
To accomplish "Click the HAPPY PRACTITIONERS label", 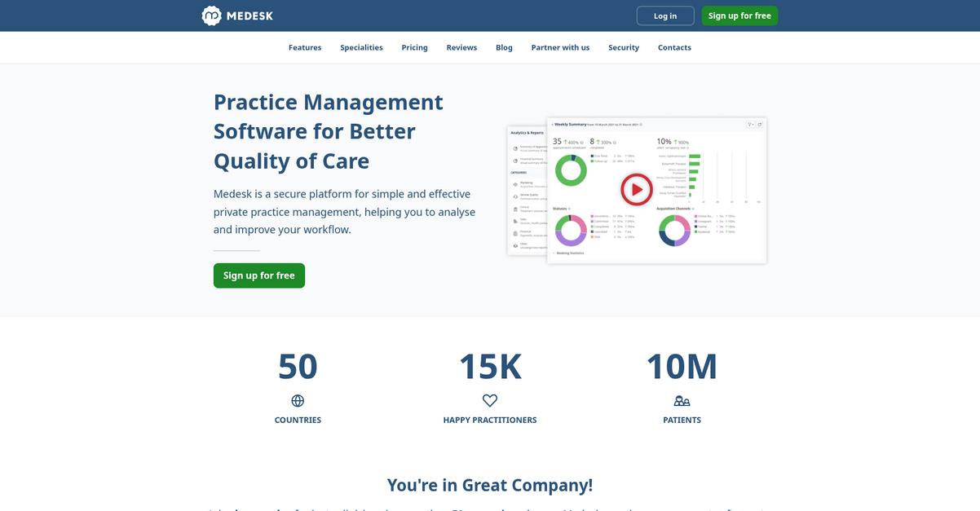I will (x=490, y=420).
